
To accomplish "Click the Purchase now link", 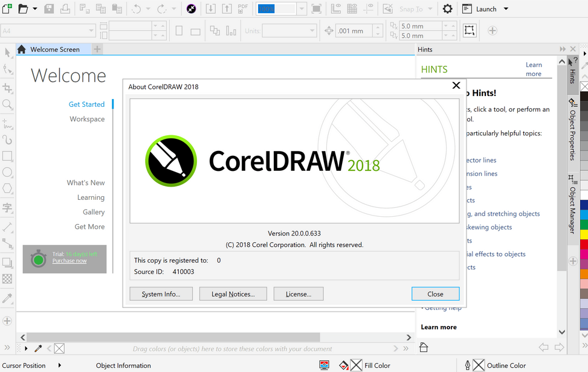I will pyautogui.click(x=69, y=261).
